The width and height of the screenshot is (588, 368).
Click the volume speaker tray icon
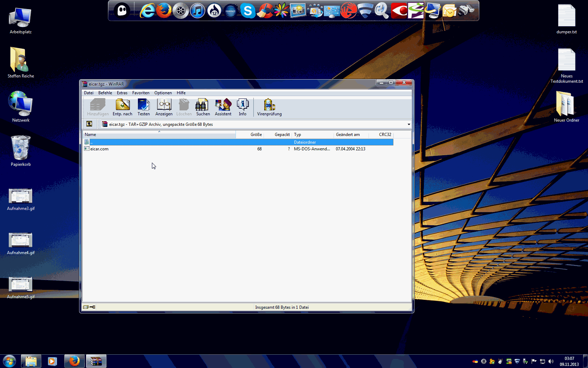pos(551,361)
